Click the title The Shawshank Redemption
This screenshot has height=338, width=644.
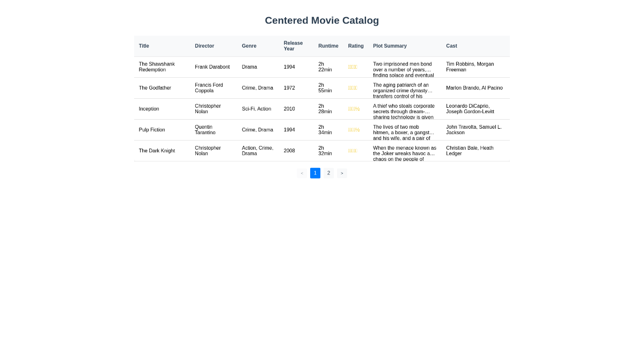click(x=157, y=67)
